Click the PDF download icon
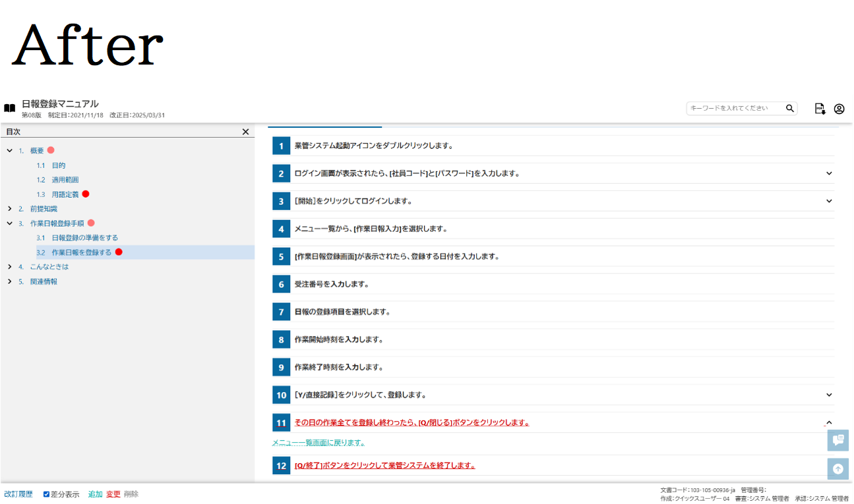Image resolution: width=854 pixels, height=504 pixels. click(x=820, y=109)
